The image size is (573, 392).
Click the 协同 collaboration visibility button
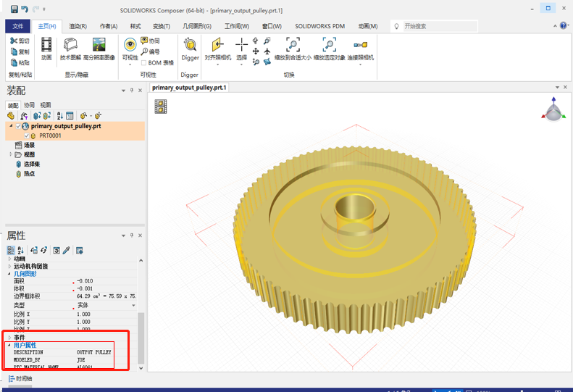click(150, 41)
